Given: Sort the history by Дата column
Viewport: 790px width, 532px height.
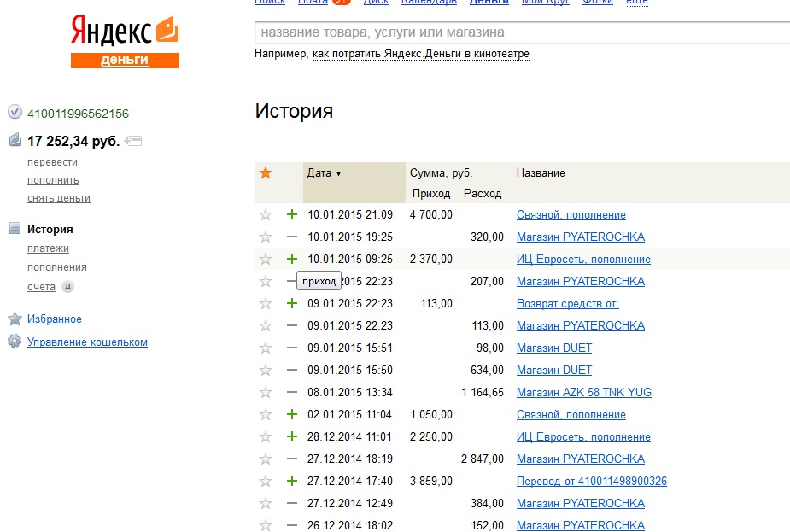Looking at the screenshot, I should click(319, 172).
